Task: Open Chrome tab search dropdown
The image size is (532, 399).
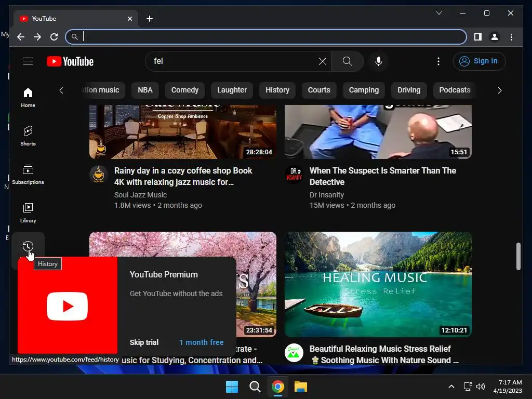Action: (x=438, y=13)
